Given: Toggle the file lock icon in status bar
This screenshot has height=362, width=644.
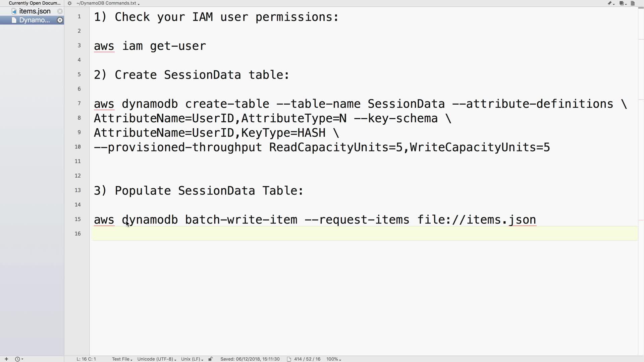Looking at the screenshot, I should [210, 359].
